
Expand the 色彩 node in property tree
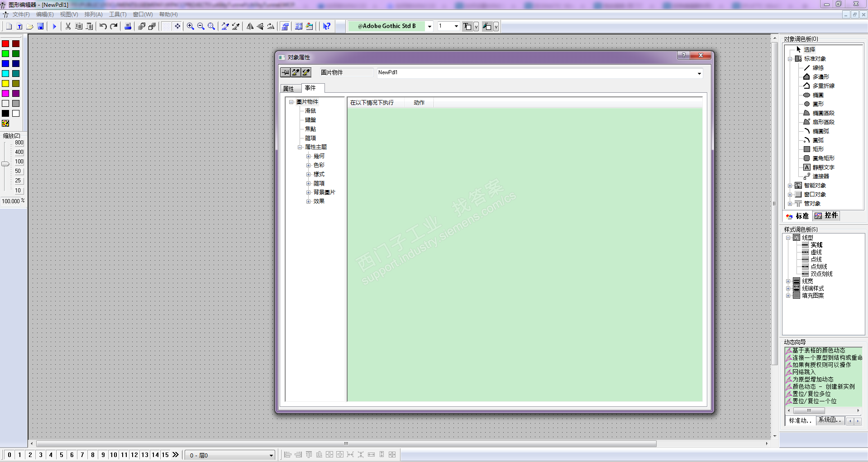[x=308, y=166]
